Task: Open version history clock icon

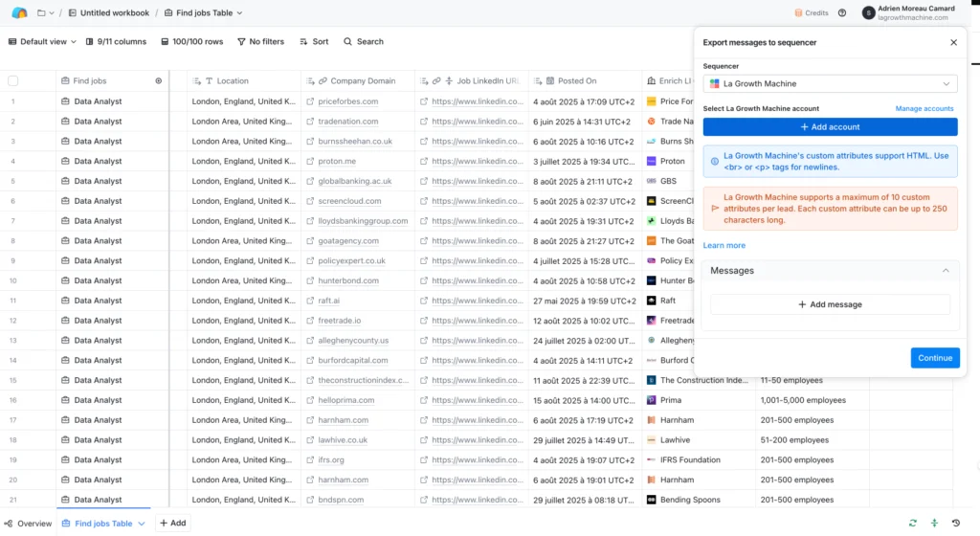Action: [956, 523]
